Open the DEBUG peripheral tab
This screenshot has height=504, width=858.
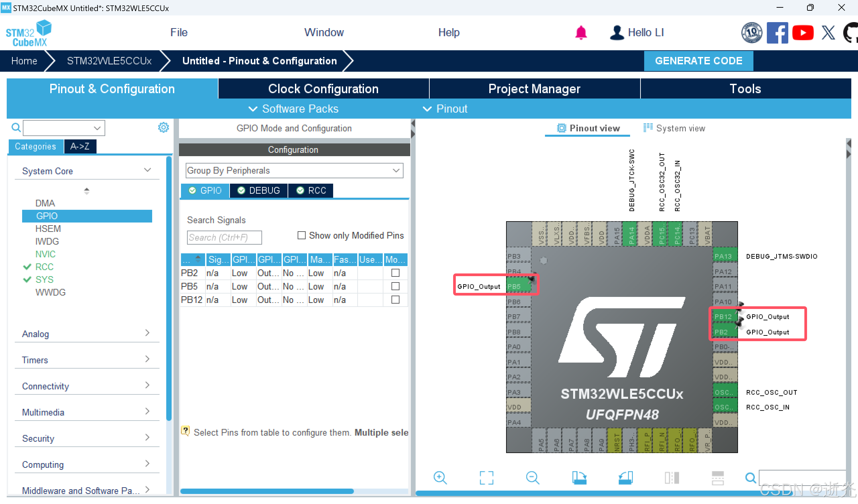coord(259,190)
